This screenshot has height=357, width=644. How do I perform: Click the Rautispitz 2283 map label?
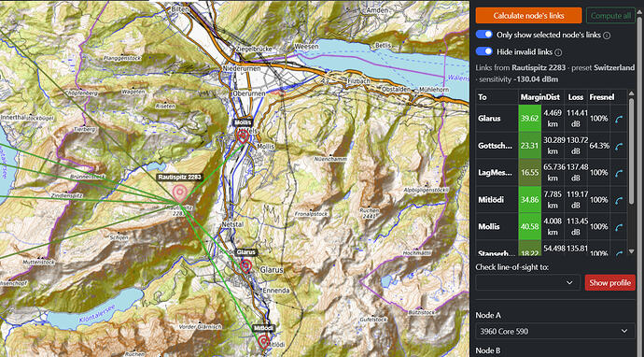click(179, 178)
